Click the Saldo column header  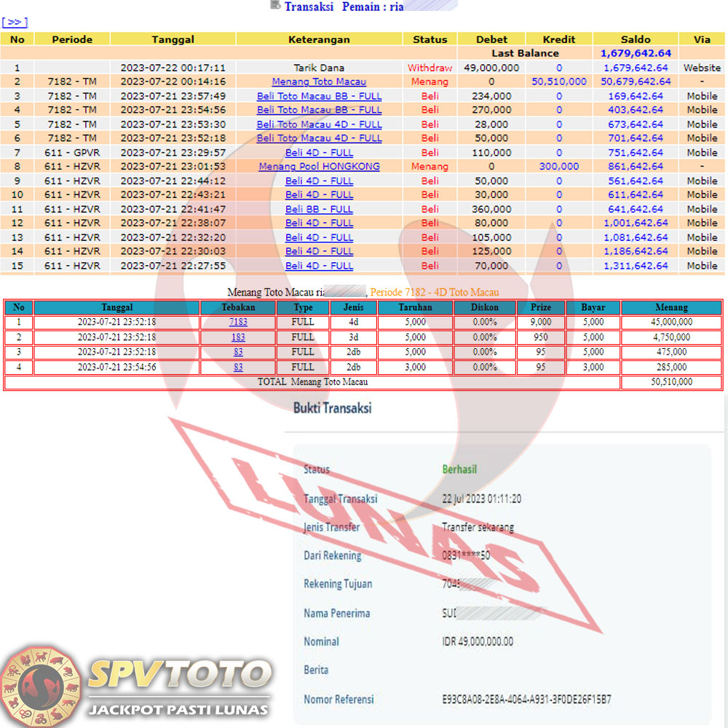636,39
